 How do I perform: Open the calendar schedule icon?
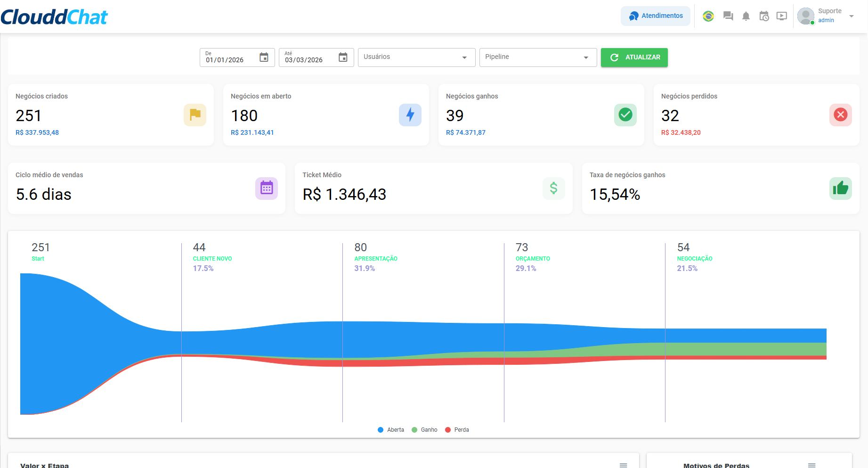[764, 16]
